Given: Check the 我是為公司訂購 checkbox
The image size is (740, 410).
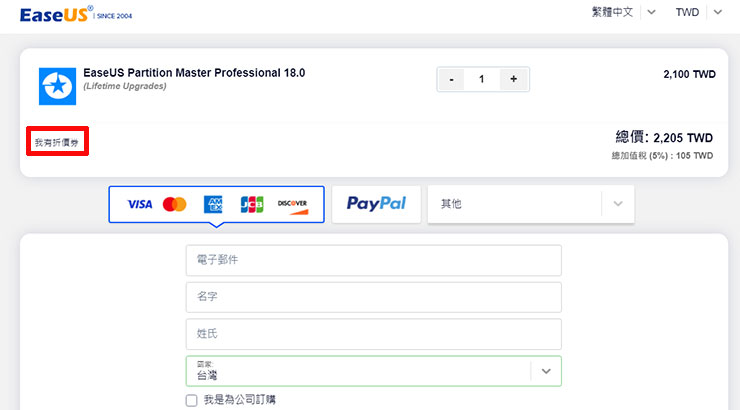Looking at the screenshot, I should 191,400.
